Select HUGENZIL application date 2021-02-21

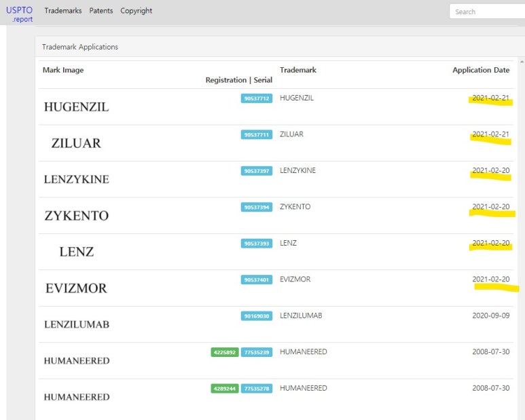click(x=490, y=98)
